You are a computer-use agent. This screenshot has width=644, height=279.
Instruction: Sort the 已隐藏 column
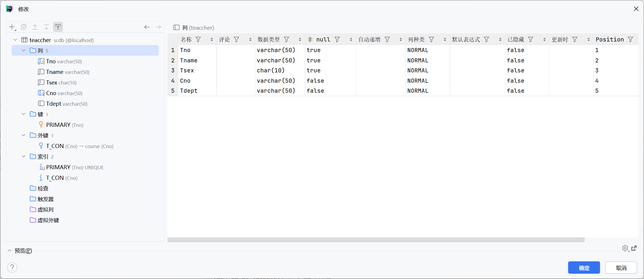(x=544, y=39)
